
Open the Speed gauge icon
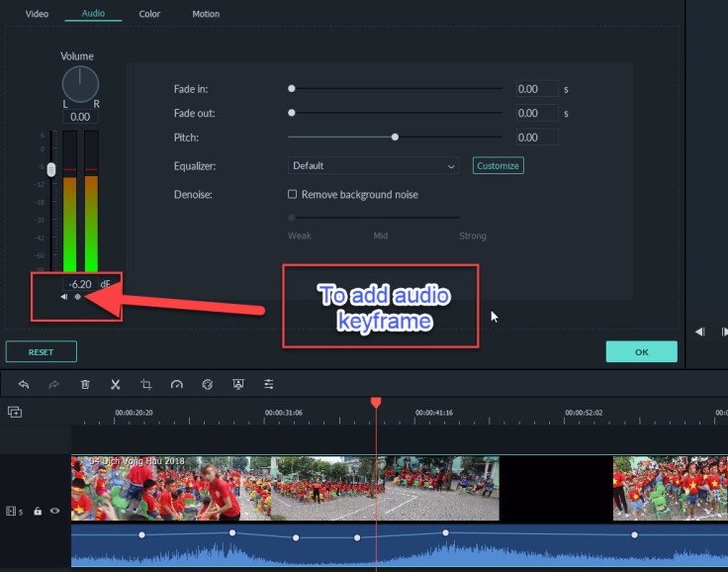(x=177, y=384)
